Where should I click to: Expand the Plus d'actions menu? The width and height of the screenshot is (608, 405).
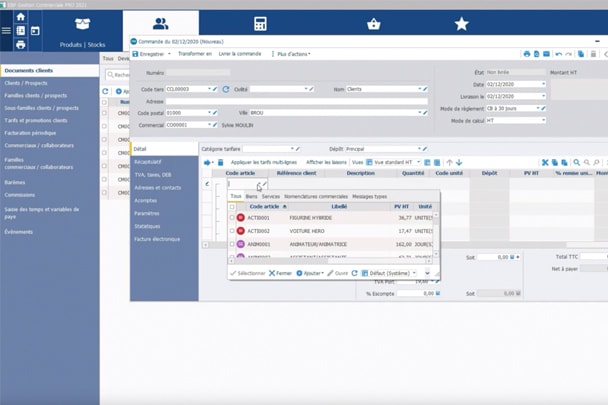click(x=293, y=54)
